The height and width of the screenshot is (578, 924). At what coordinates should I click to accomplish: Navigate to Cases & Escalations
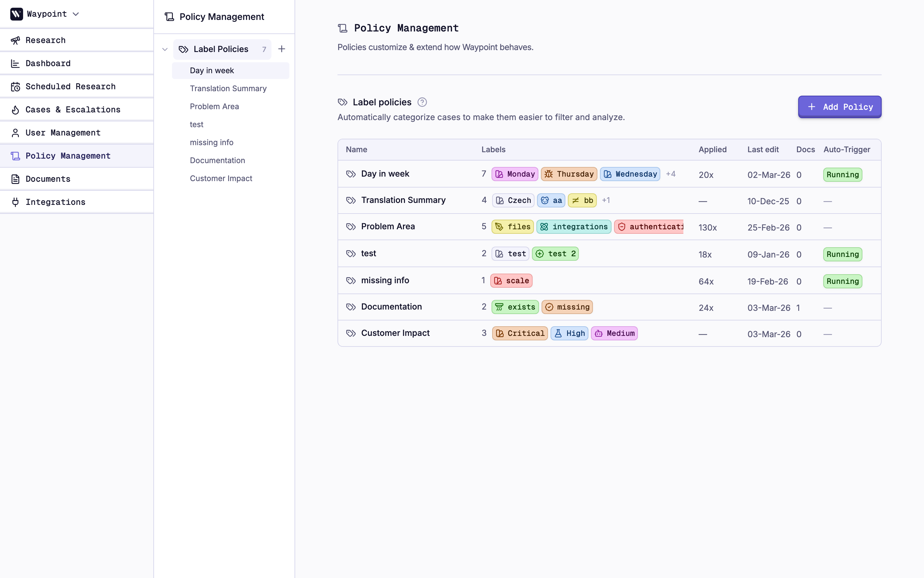tap(77, 109)
